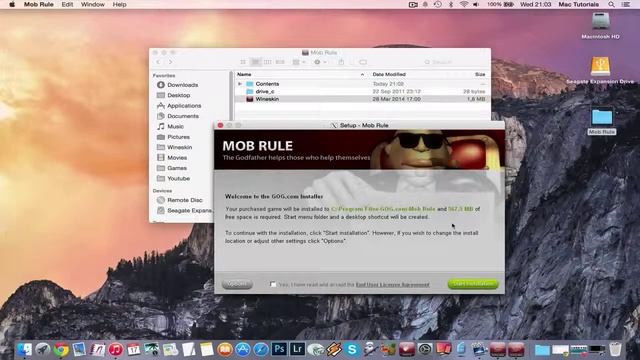The height and width of the screenshot is (360, 640).
Task: Switch Finder to icon view
Action: (243, 62)
